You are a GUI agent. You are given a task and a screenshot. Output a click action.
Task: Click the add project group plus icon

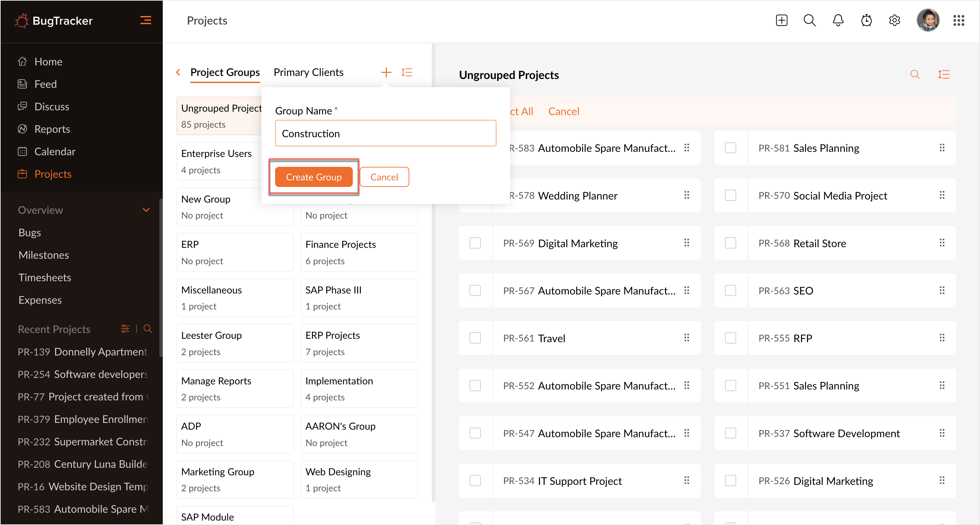click(386, 72)
